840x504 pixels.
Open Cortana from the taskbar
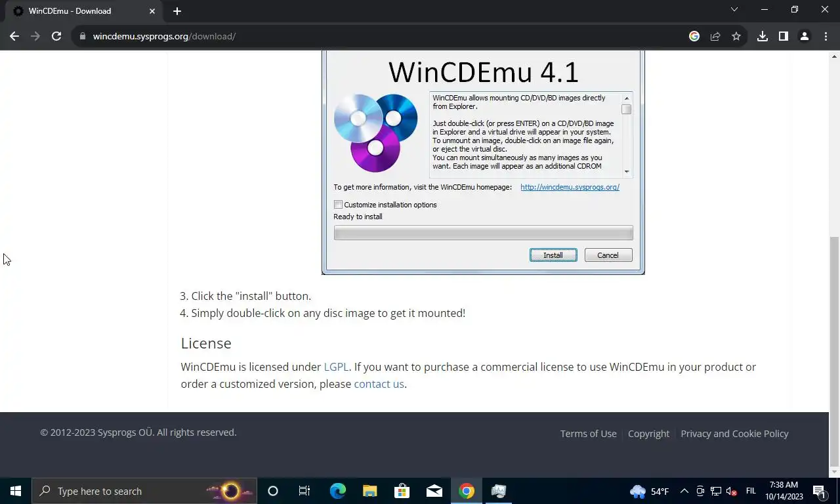click(x=273, y=491)
